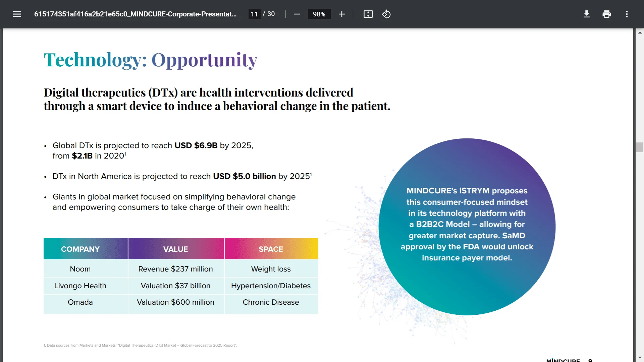The height and width of the screenshot is (362, 644).
Task: Click the PDF file name title
Action: (x=136, y=14)
